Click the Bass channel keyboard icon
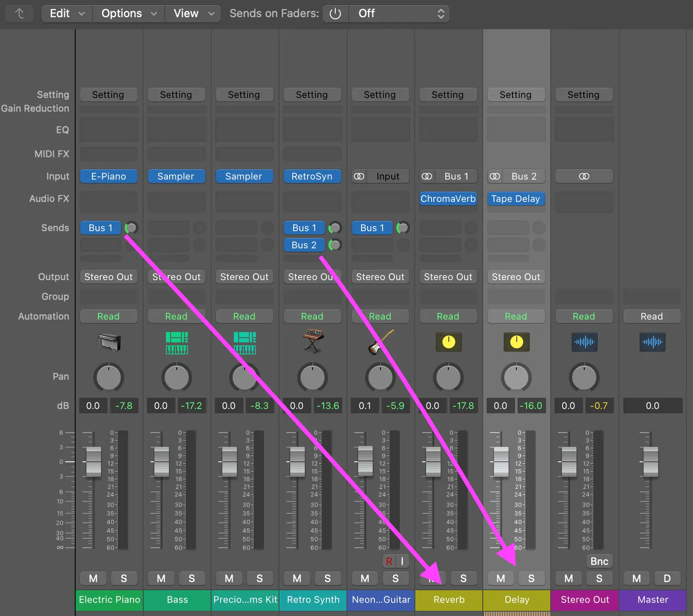Viewport: 693px width, 616px height. tap(177, 342)
